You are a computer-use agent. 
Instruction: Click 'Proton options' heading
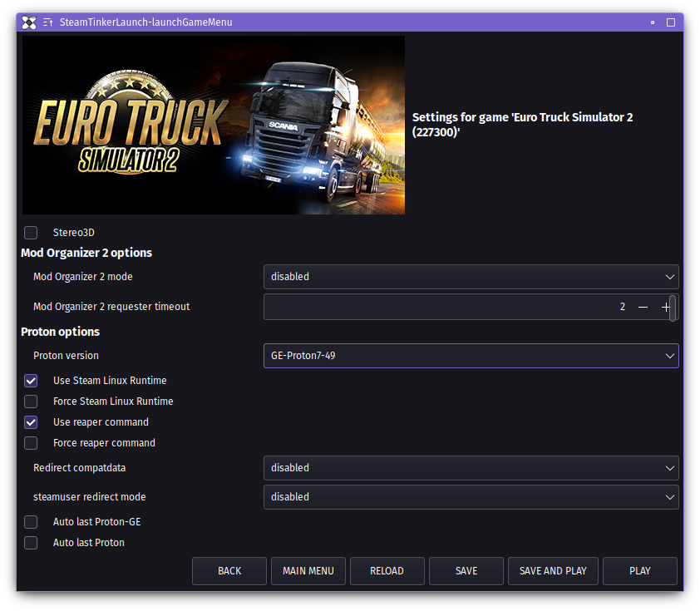coord(60,332)
